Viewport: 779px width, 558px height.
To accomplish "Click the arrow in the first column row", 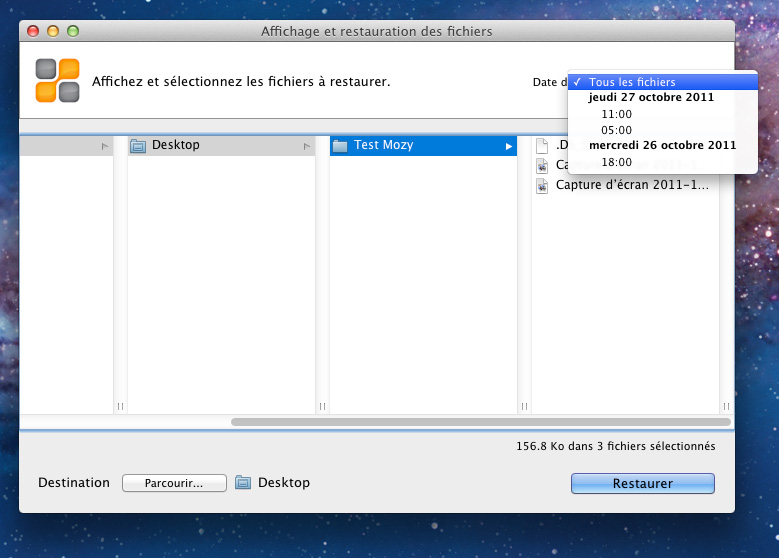I will [x=104, y=147].
